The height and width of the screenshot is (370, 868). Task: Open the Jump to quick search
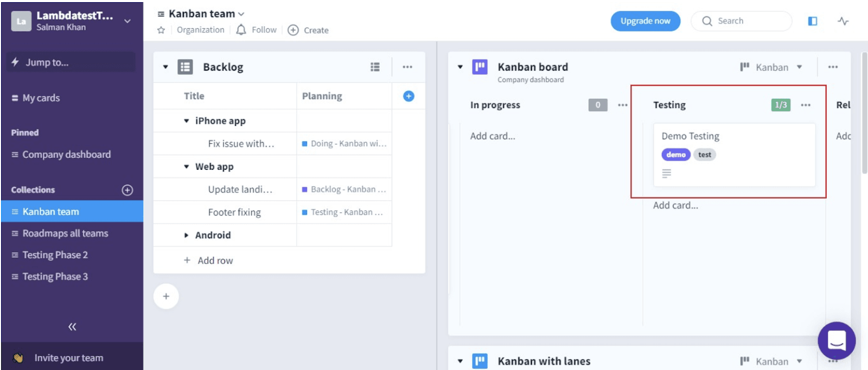71,62
